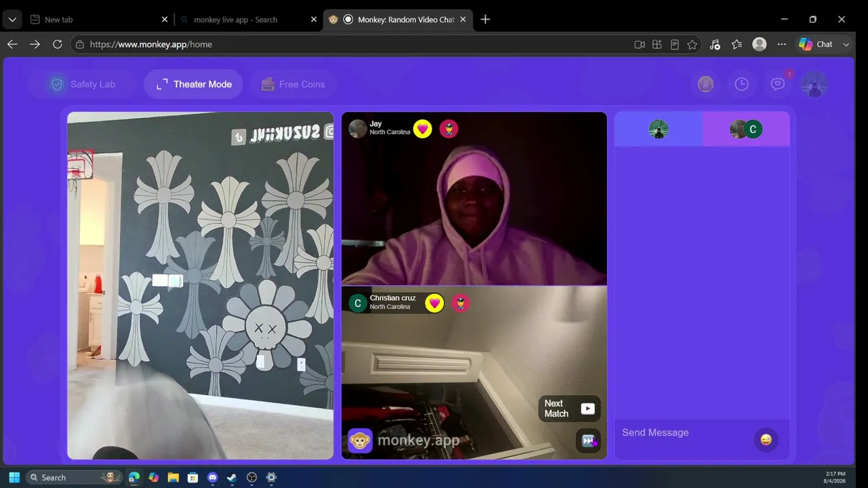868x488 pixels.
Task: Select the first chat tab with single avatar
Action: 658,129
